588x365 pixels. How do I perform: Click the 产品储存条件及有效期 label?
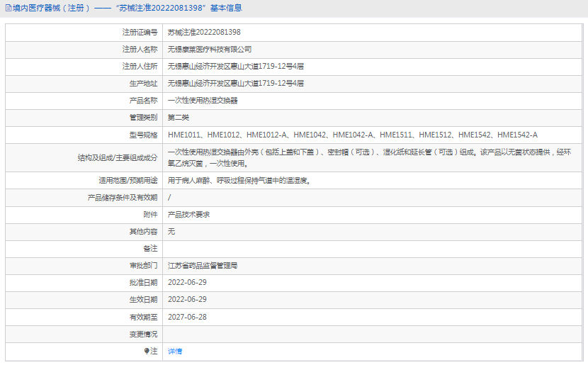123,198
